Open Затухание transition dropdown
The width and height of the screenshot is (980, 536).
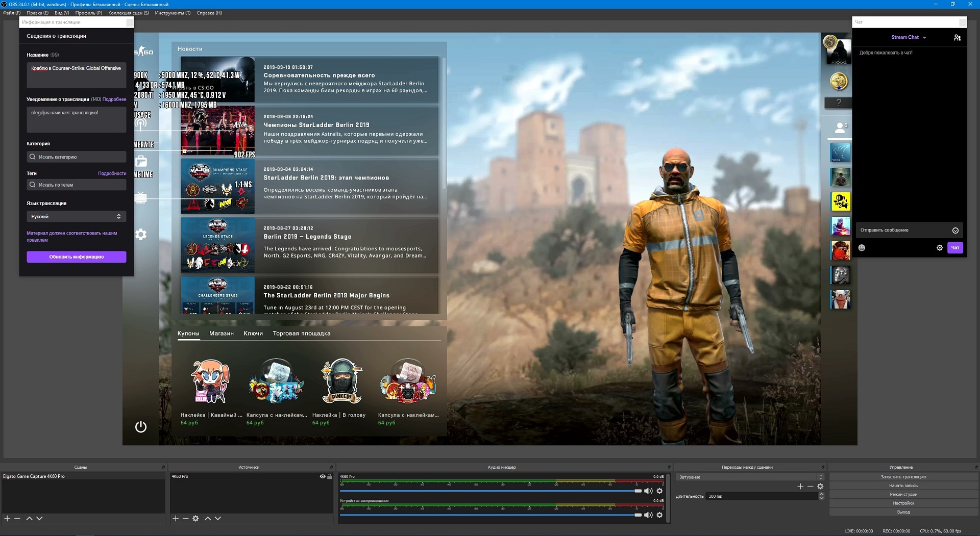click(x=750, y=477)
